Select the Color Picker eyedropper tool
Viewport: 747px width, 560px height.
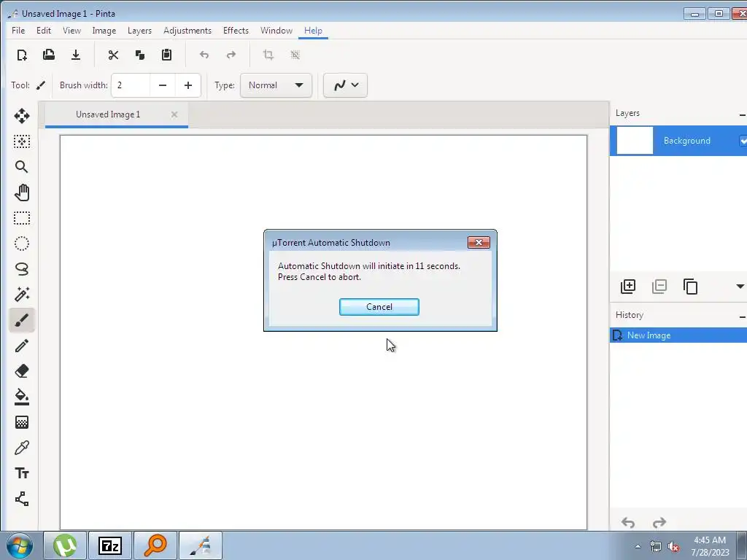point(22,448)
